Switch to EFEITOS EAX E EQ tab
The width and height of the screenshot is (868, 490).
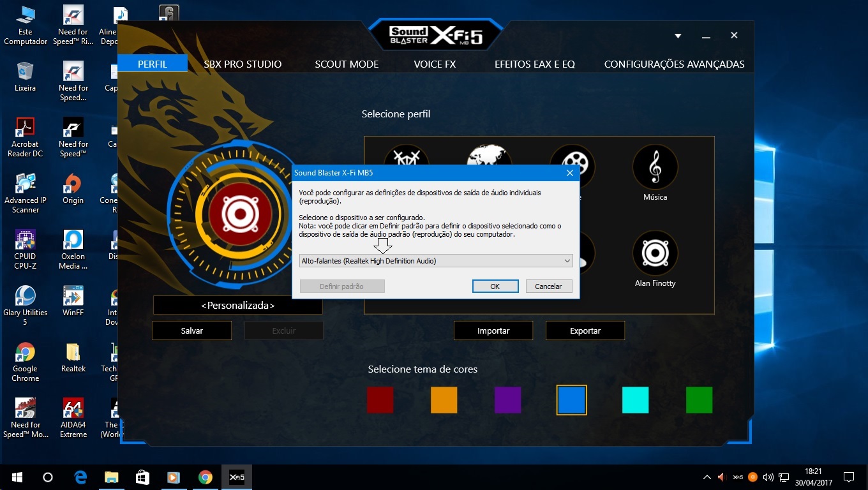535,64
